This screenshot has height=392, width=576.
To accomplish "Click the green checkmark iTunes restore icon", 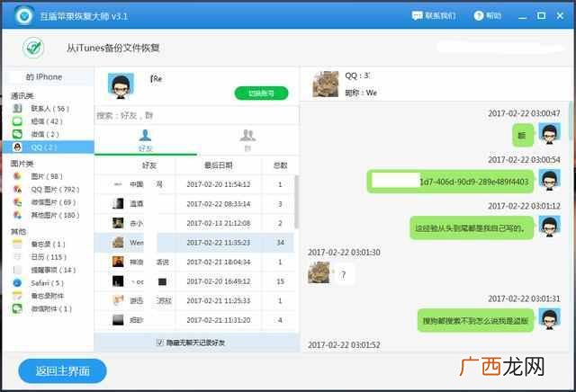I will point(33,48).
